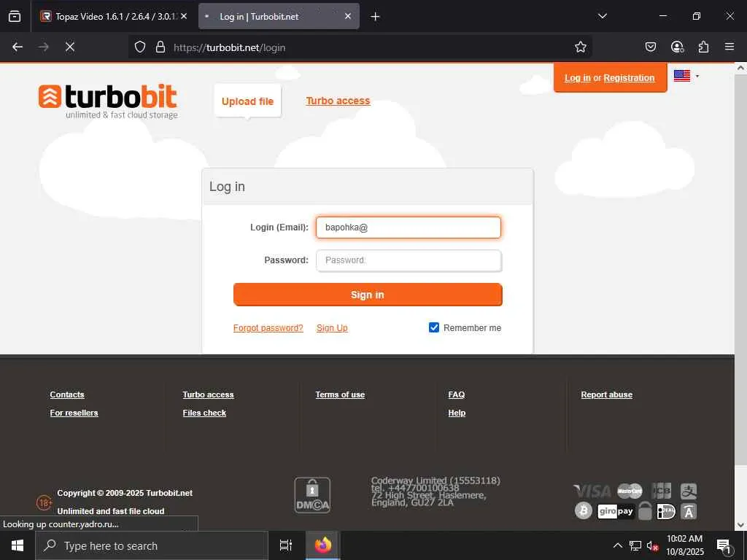Click Firefox icon in taskbar

pyautogui.click(x=322, y=545)
